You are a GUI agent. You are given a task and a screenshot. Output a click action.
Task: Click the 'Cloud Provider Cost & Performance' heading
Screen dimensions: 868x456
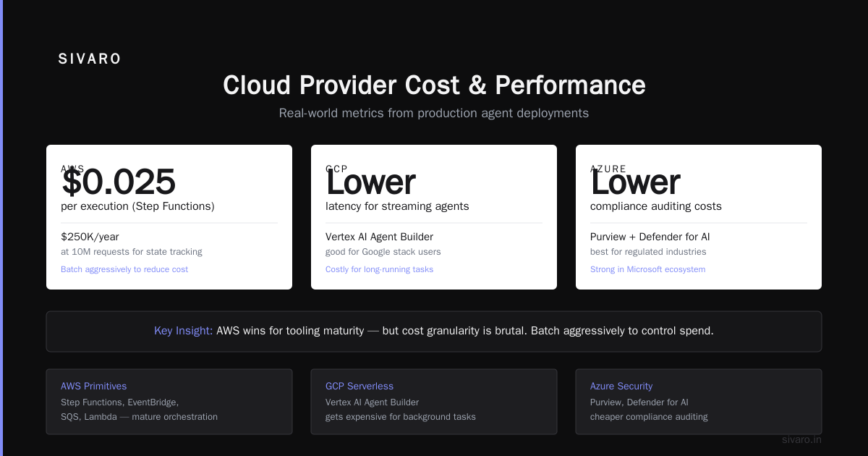[x=434, y=85]
